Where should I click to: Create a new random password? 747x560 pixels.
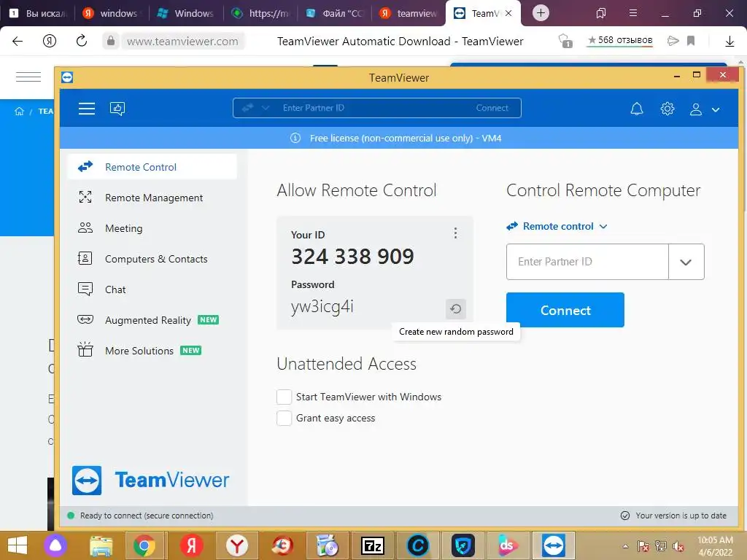tap(455, 308)
